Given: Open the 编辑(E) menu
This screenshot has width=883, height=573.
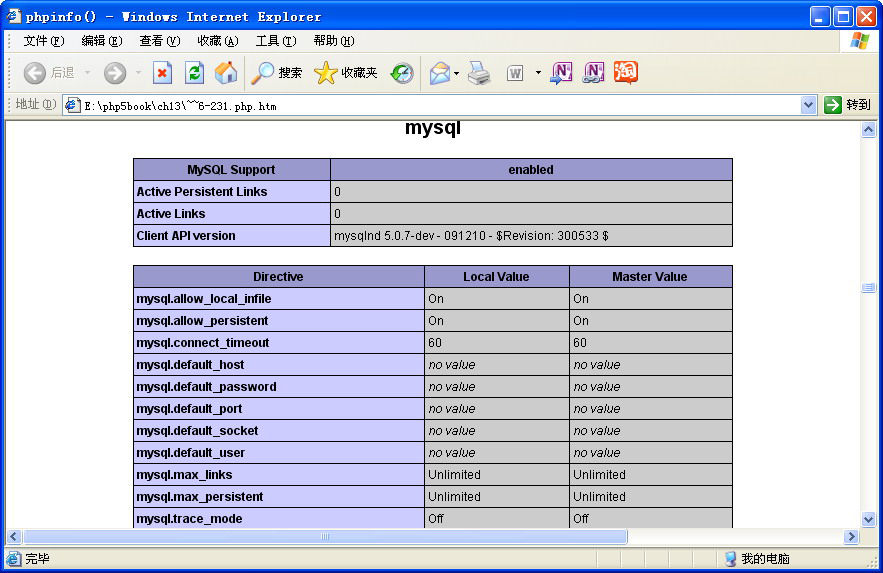Looking at the screenshot, I should pyautogui.click(x=102, y=41).
